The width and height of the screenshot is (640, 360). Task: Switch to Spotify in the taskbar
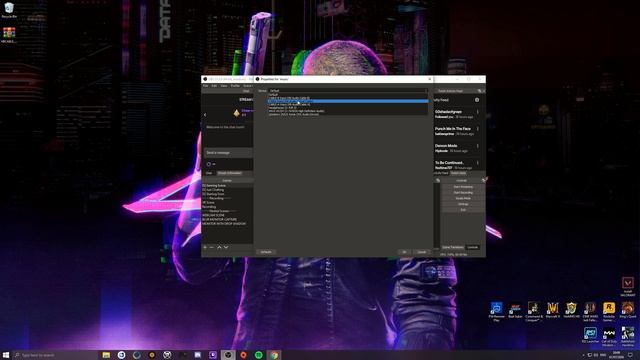click(259, 355)
